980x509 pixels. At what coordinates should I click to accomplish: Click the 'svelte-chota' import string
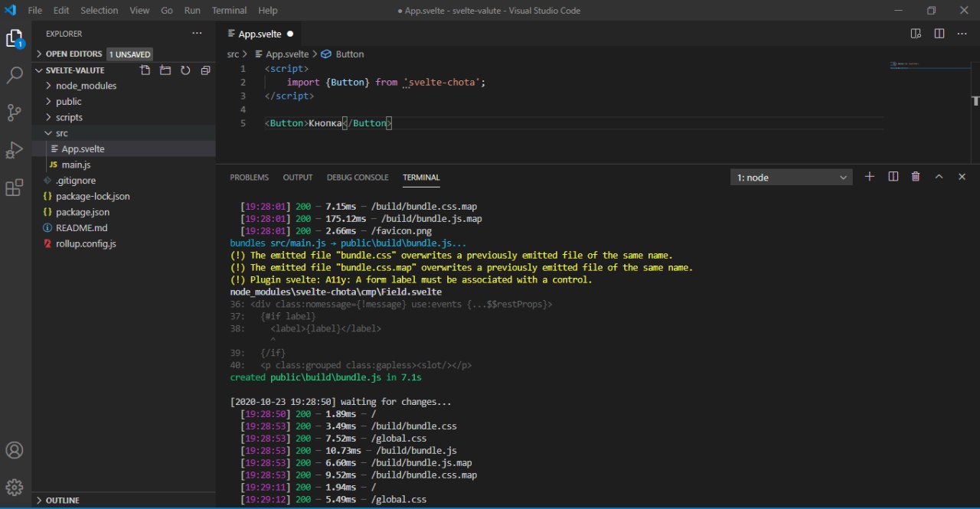click(443, 82)
